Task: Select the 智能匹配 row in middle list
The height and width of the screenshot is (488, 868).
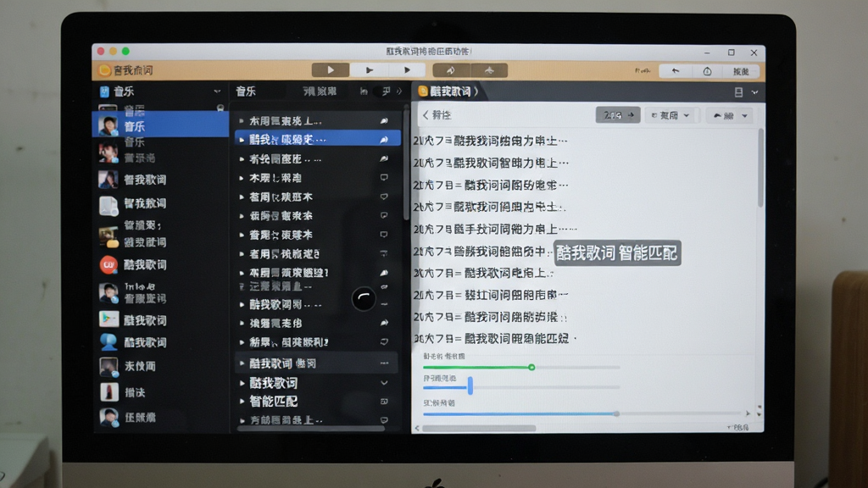Action: (x=315, y=401)
